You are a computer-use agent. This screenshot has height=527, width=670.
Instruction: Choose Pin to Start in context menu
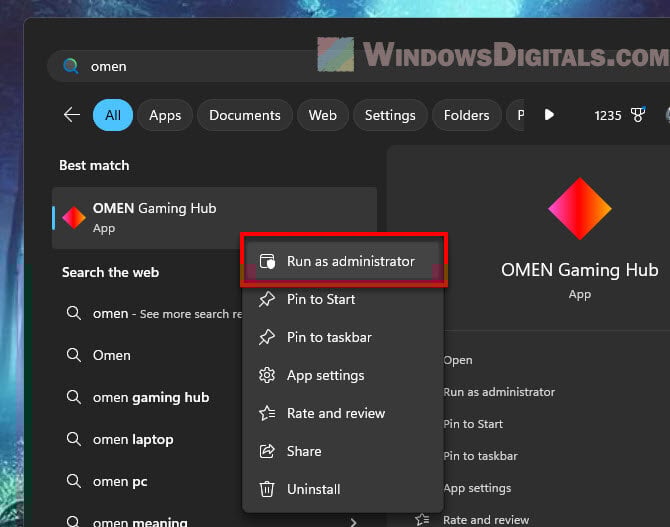point(344,299)
